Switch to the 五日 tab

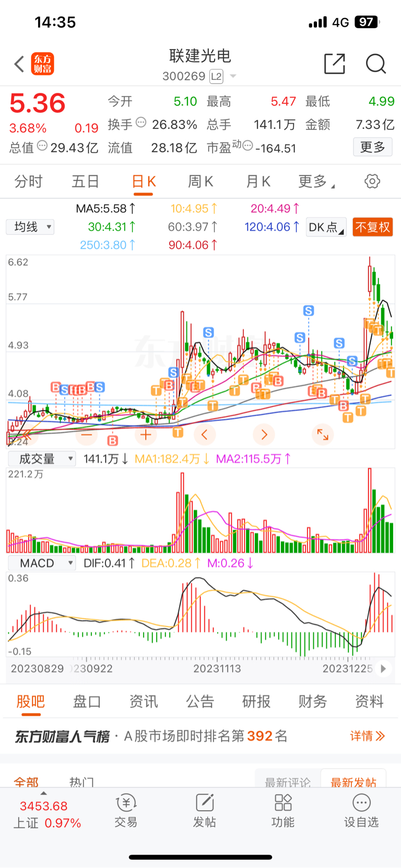tap(85, 182)
